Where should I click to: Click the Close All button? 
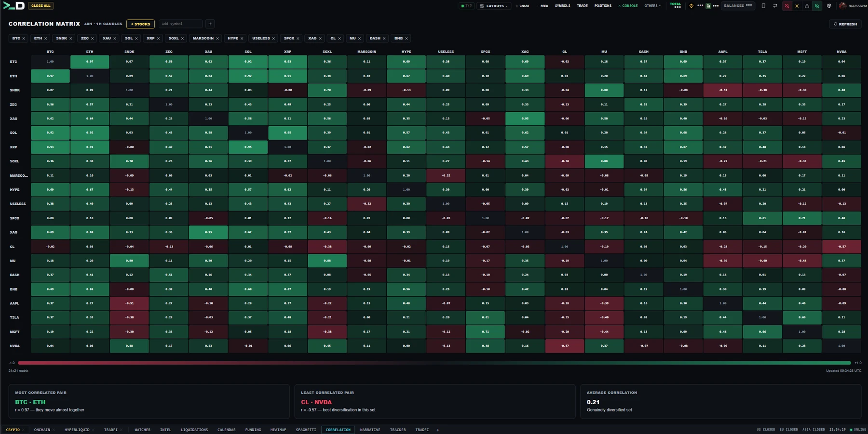pyautogui.click(x=41, y=6)
